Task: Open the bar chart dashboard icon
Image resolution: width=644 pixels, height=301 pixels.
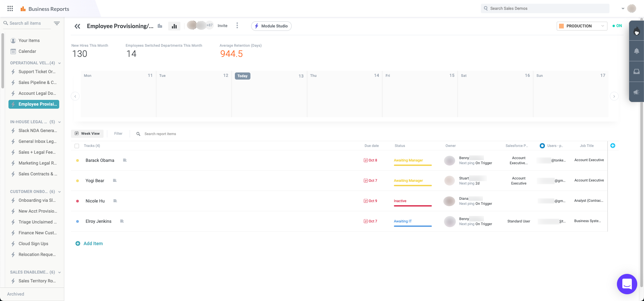Action: (174, 26)
